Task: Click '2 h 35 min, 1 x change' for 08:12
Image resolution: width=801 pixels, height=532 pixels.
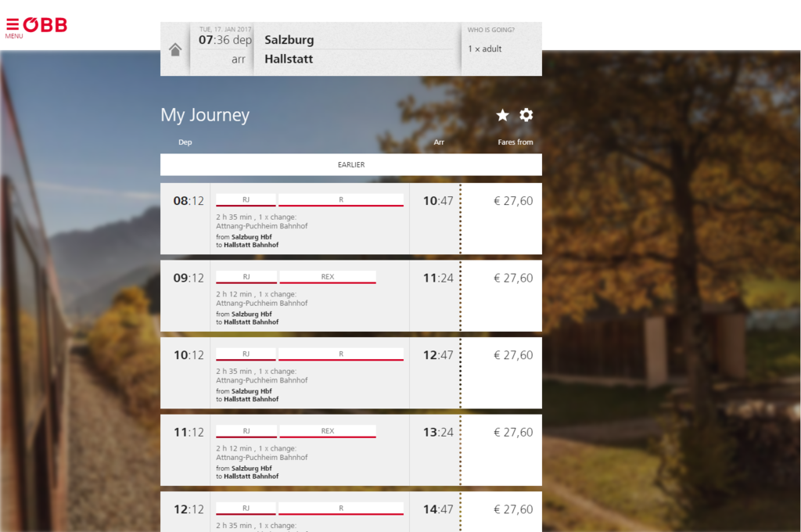Action: click(x=256, y=217)
